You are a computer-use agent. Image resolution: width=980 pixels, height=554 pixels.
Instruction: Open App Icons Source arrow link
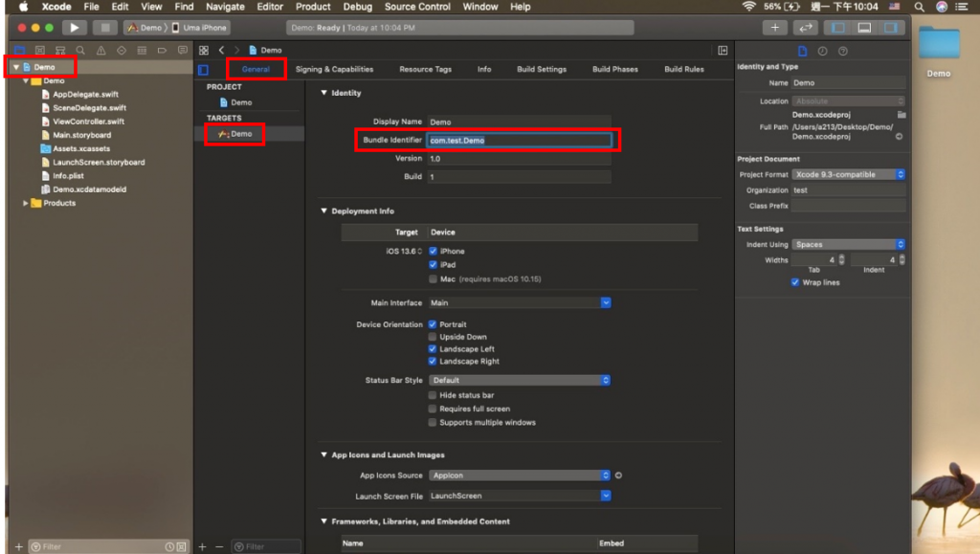[x=618, y=476]
